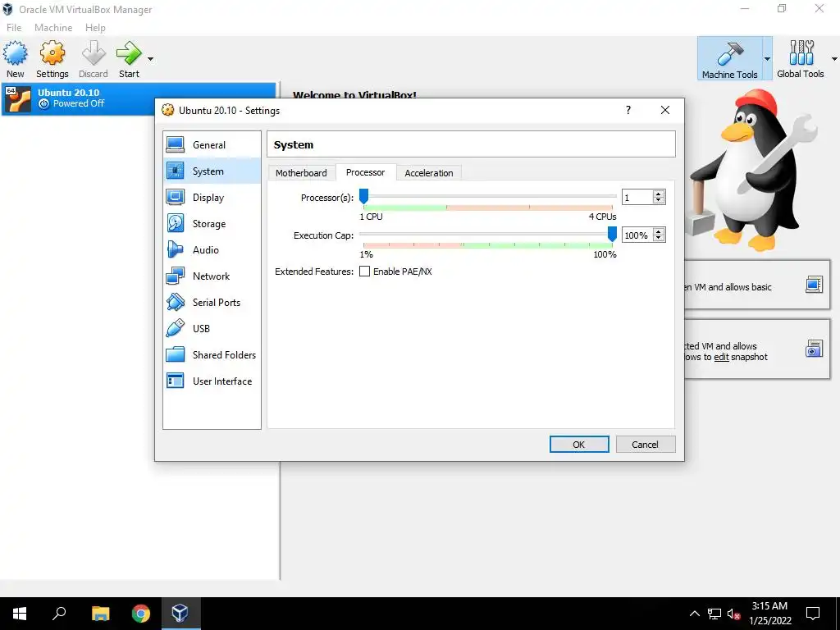
Task: Open the Storage settings category
Action: click(x=212, y=223)
